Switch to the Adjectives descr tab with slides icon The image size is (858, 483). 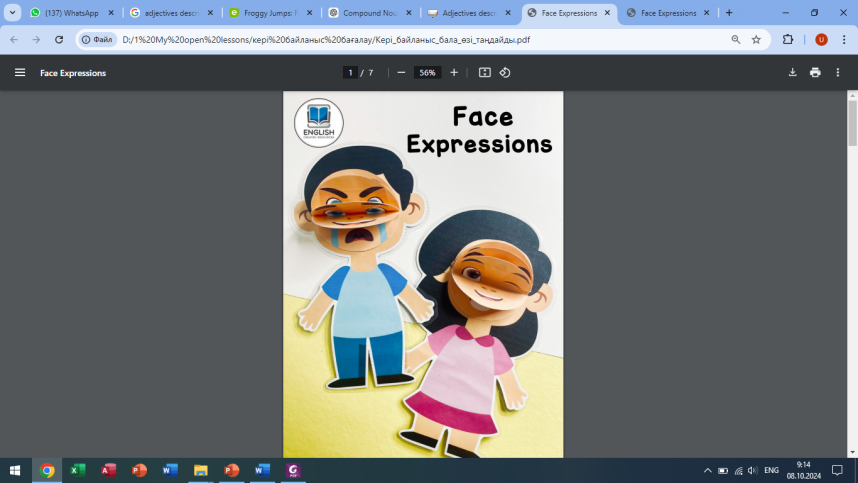pyautogui.click(x=469, y=13)
